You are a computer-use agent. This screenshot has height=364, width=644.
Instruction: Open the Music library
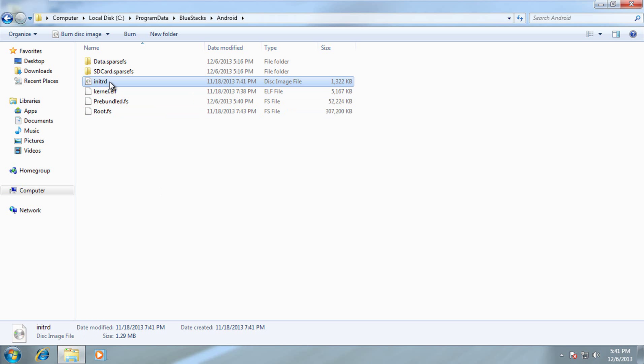(x=31, y=131)
